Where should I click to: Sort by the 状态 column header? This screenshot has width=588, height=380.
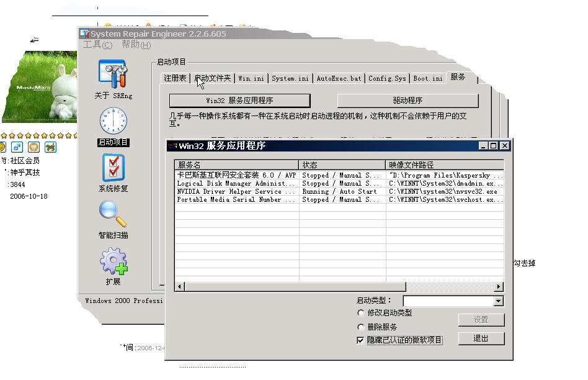click(342, 165)
